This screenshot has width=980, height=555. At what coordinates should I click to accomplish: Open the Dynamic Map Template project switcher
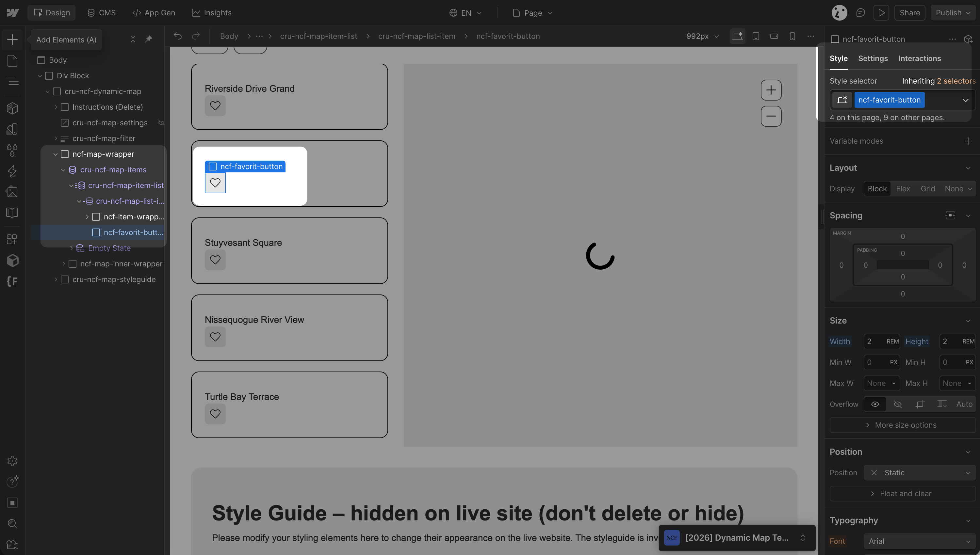[737, 538]
